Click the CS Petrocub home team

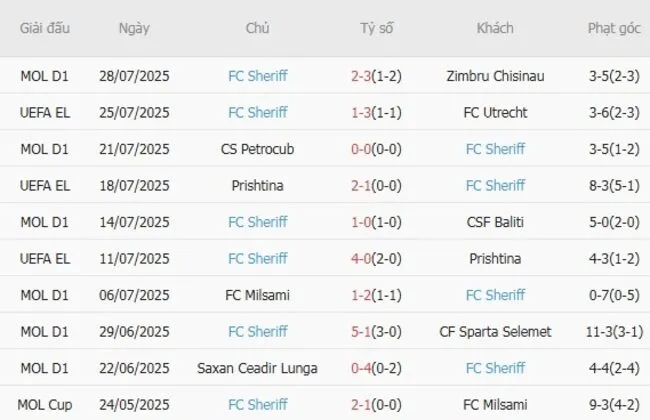click(x=257, y=149)
